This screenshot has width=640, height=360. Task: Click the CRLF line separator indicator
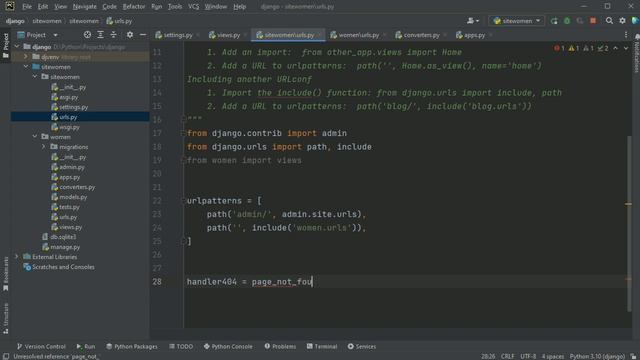tap(507, 356)
